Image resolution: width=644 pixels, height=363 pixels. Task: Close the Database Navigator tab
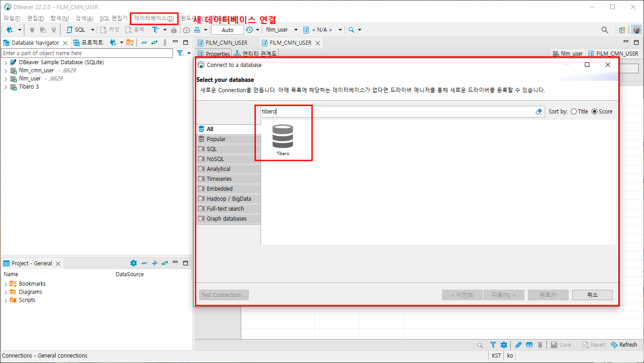click(x=65, y=43)
